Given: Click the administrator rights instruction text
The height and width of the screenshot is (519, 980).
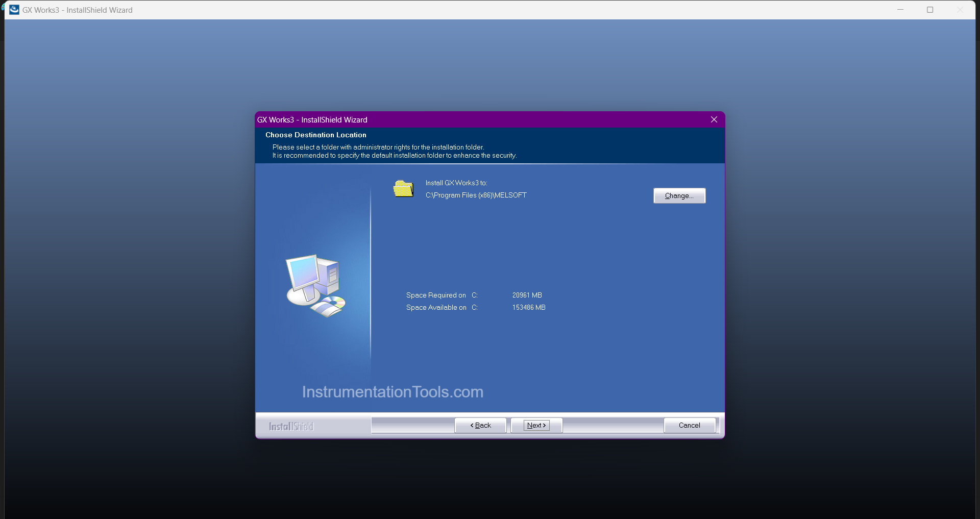Looking at the screenshot, I should (x=378, y=147).
